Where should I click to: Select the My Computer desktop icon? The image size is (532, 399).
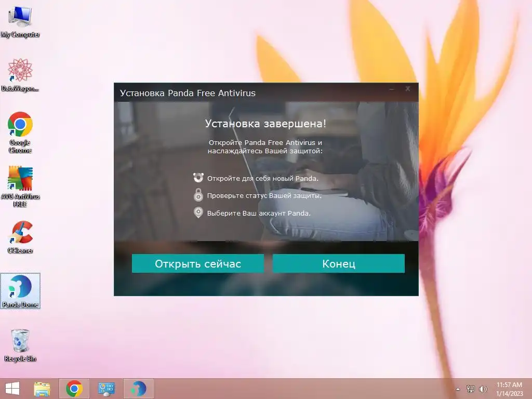(20, 22)
